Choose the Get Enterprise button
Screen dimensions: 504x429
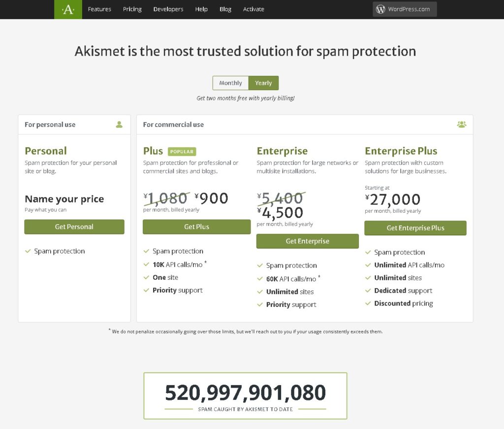click(x=307, y=241)
